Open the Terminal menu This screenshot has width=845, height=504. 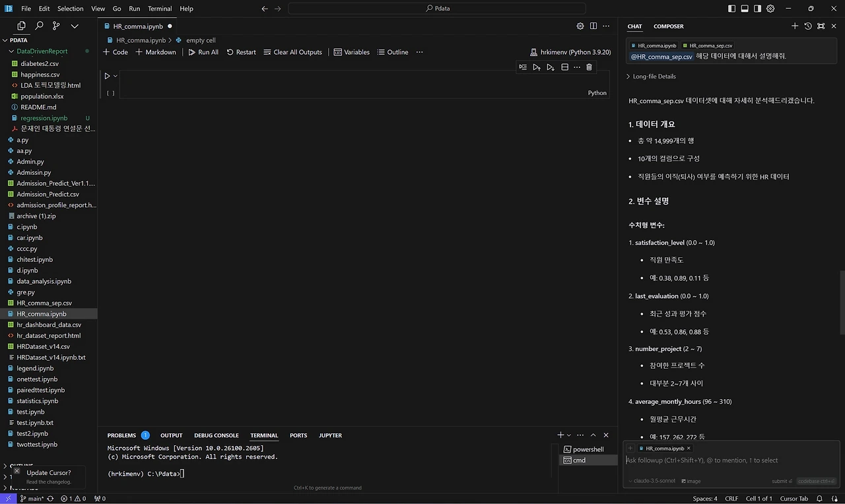click(x=160, y=9)
